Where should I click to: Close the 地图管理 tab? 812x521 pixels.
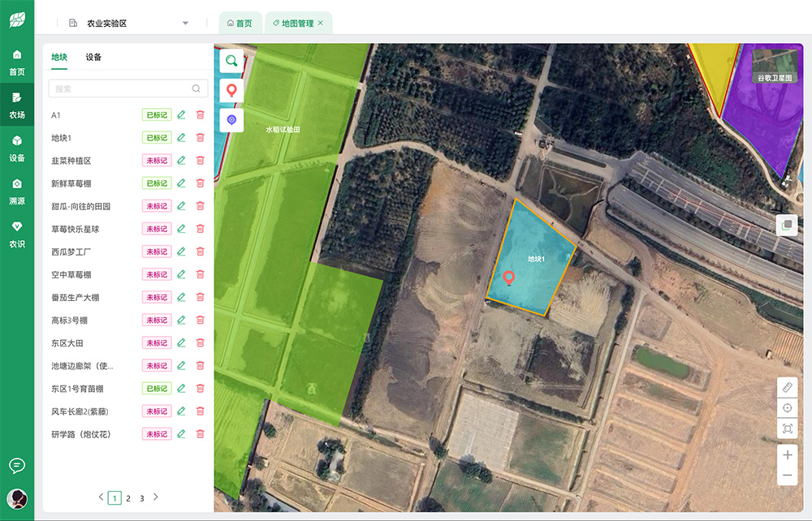point(321,24)
